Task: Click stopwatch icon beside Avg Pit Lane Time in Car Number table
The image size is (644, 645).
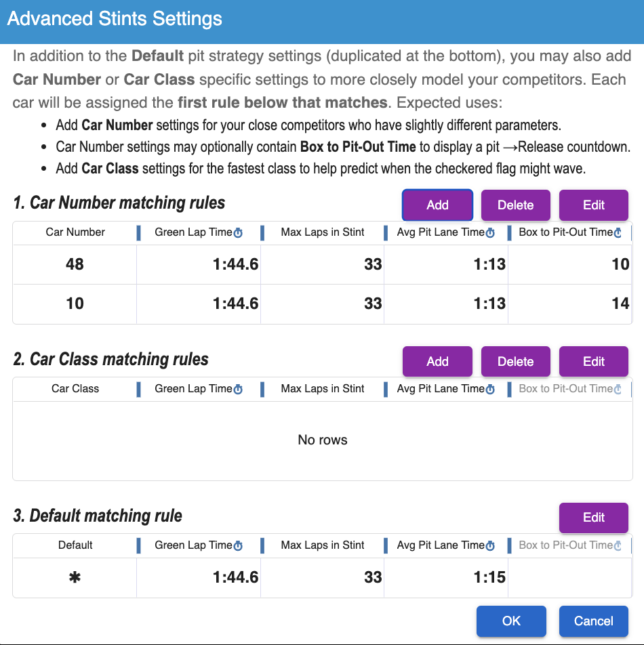Action: [490, 233]
